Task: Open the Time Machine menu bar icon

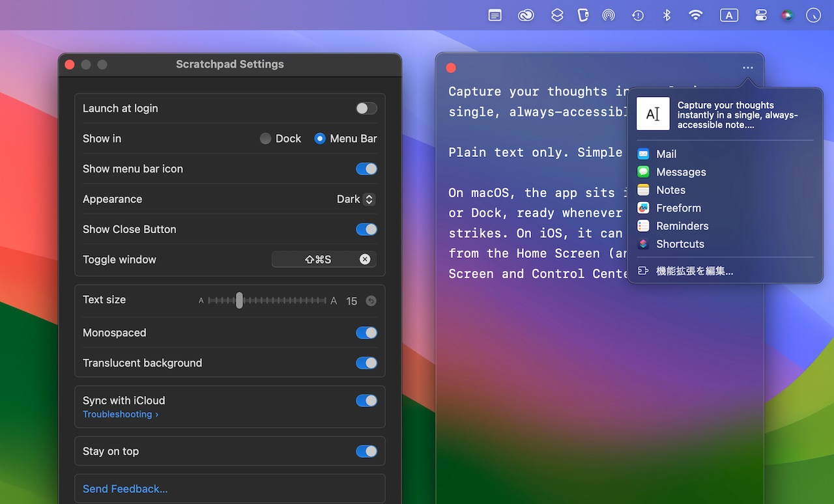Action: click(638, 15)
